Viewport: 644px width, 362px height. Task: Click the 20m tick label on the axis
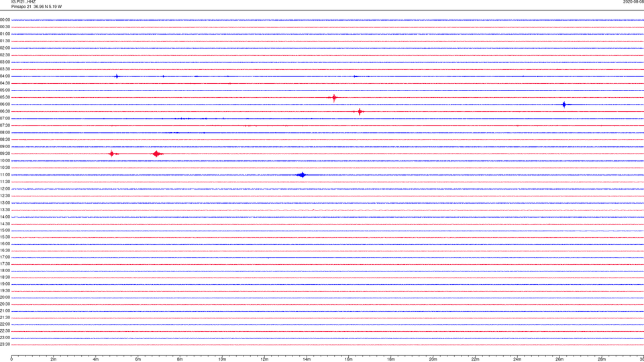click(433, 359)
